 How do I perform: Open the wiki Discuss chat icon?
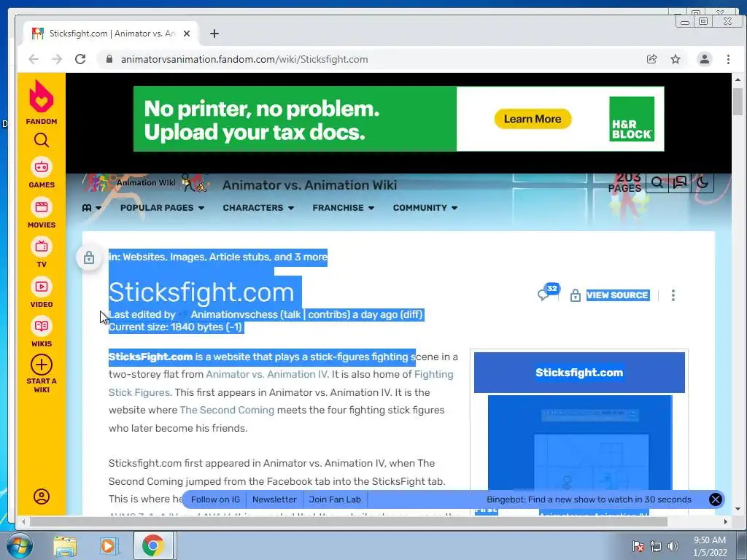pyautogui.click(x=680, y=182)
